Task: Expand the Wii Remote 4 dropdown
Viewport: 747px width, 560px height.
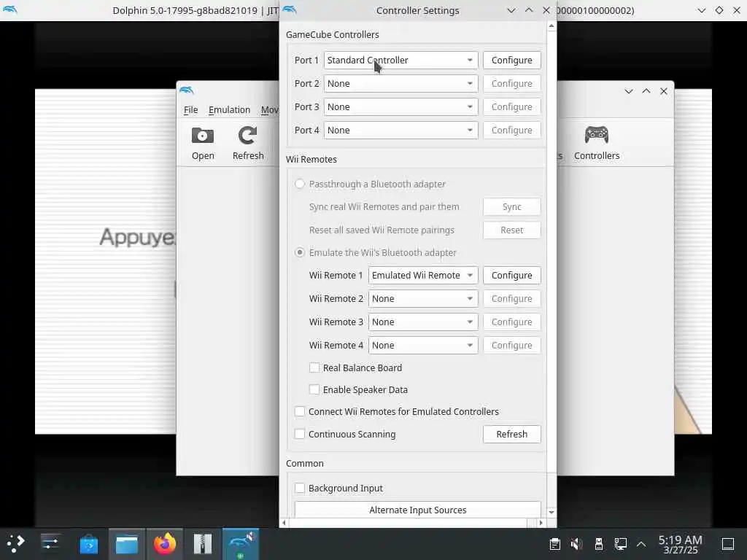Action: (x=423, y=345)
